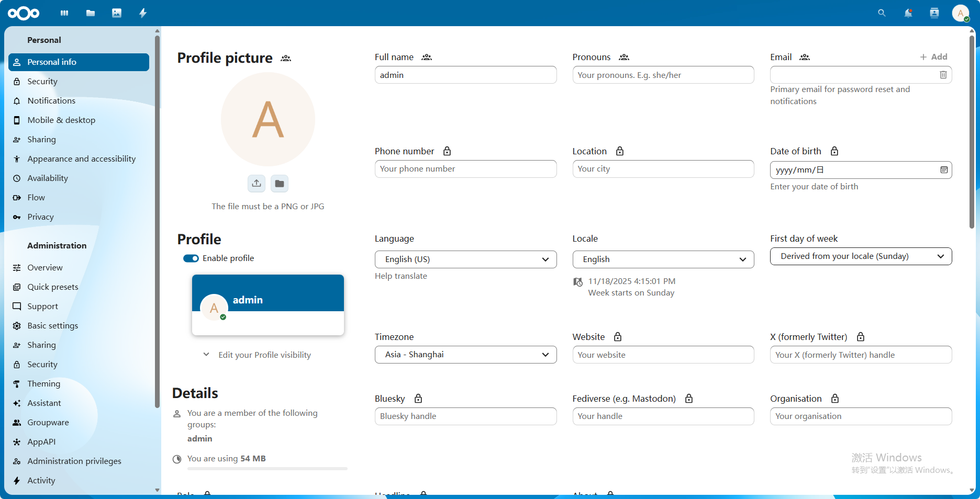Image resolution: width=980 pixels, height=499 pixels.
Task: Choose profile picture from Files
Action: click(280, 183)
